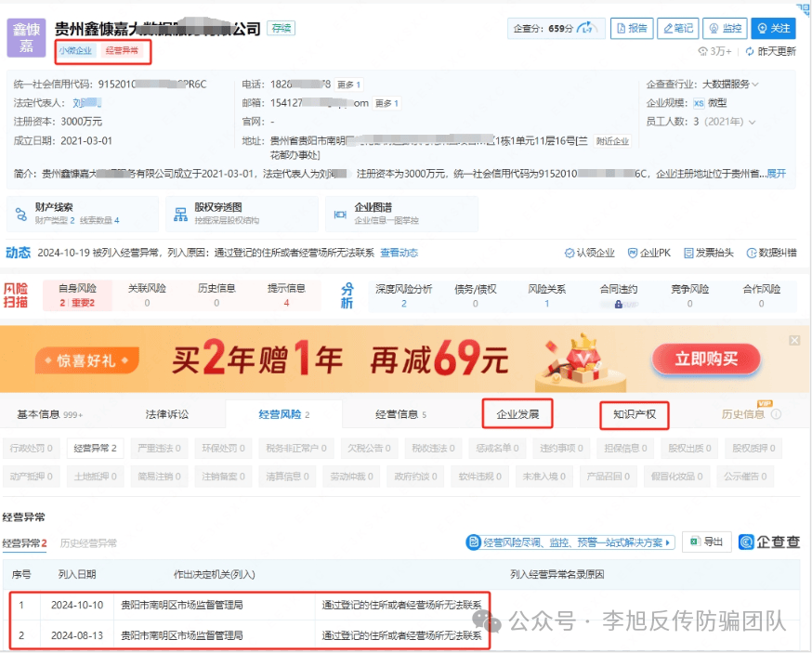812x653 pixels.
Task: Open 债务/债权 analysis item
Action: (x=476, y=295)
